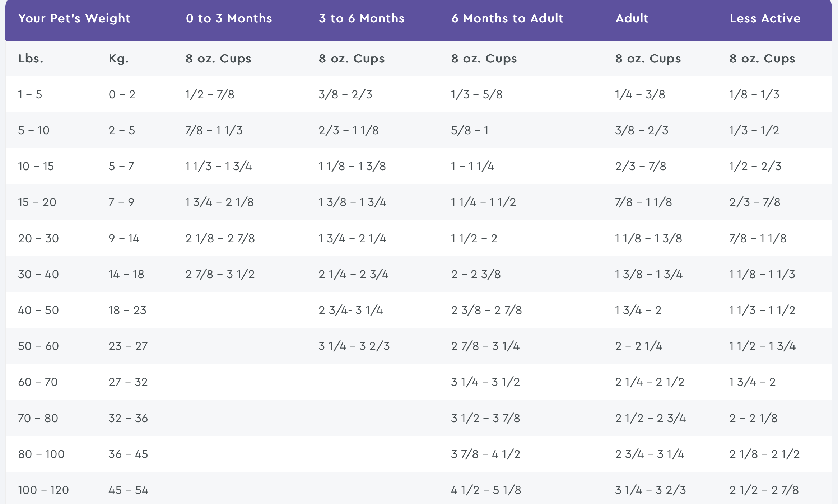Image resolution: width=838 pixels, height=504 pixels.
Task: Click the "0 to 3 Months" header
Action: coord(229,18)
